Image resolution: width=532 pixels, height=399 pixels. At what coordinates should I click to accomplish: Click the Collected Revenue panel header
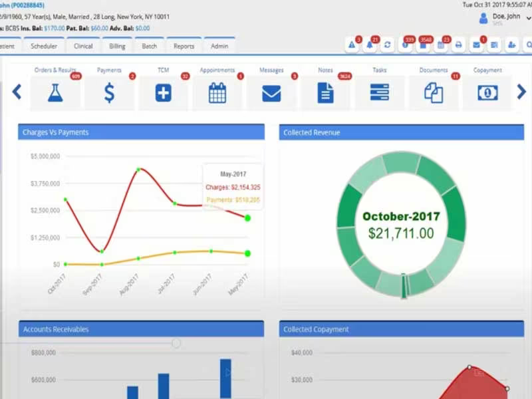pyautogui.click(x=402, y=132)
